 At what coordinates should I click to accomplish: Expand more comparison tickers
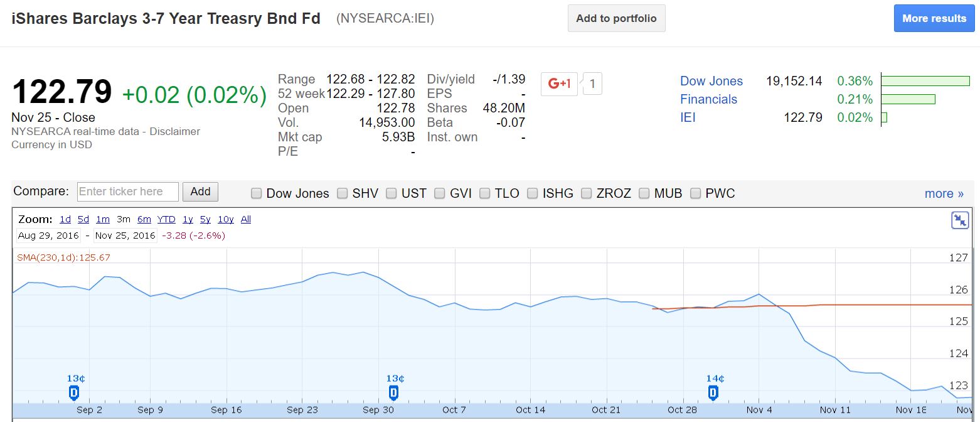(944, 193)
